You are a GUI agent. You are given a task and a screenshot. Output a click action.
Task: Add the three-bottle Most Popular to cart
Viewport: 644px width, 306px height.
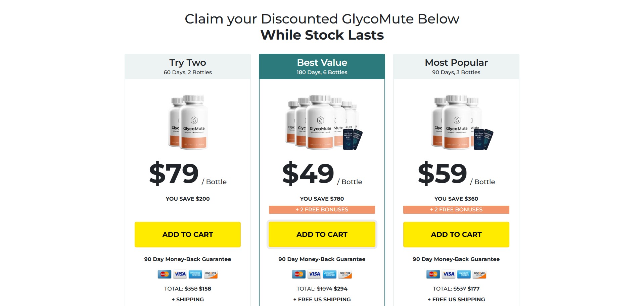coord(456,235)
